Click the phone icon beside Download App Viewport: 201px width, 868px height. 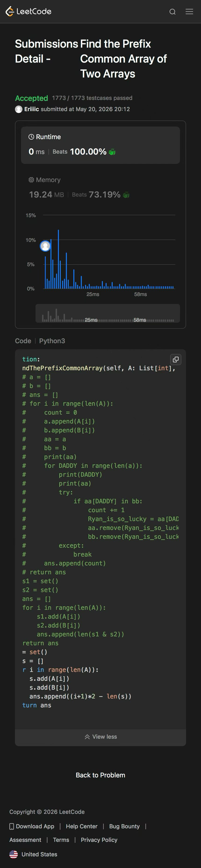click(11, 826)
